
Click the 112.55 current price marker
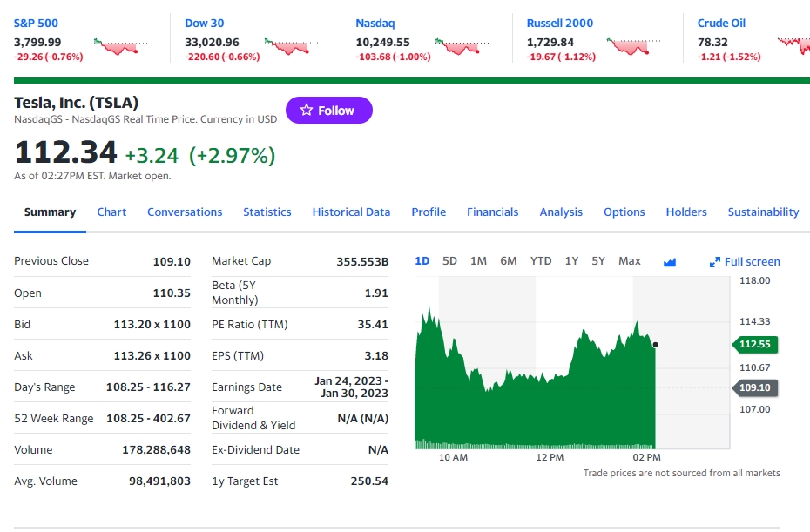click(754, 345)
